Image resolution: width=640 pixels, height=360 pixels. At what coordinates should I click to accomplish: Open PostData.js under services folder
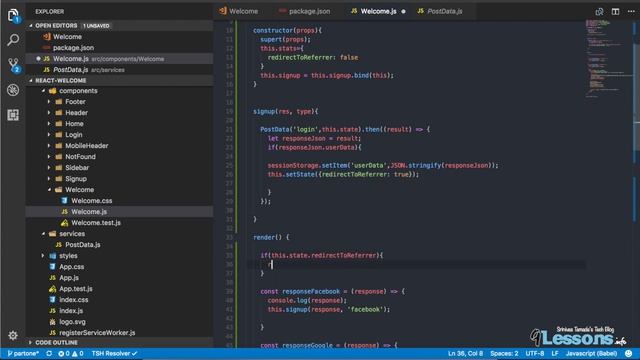(x=119, y=244)
